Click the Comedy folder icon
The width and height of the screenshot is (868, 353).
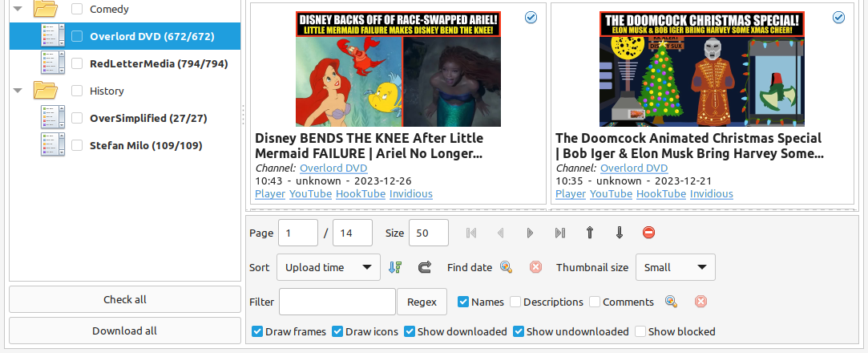pos(46,9)
